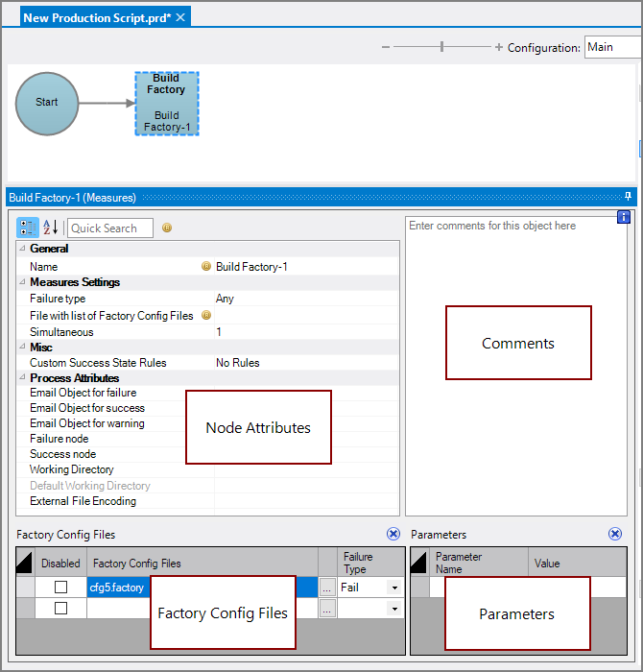Select the Working Directory property row
The image size is (643, 672).
pos(207,469)
